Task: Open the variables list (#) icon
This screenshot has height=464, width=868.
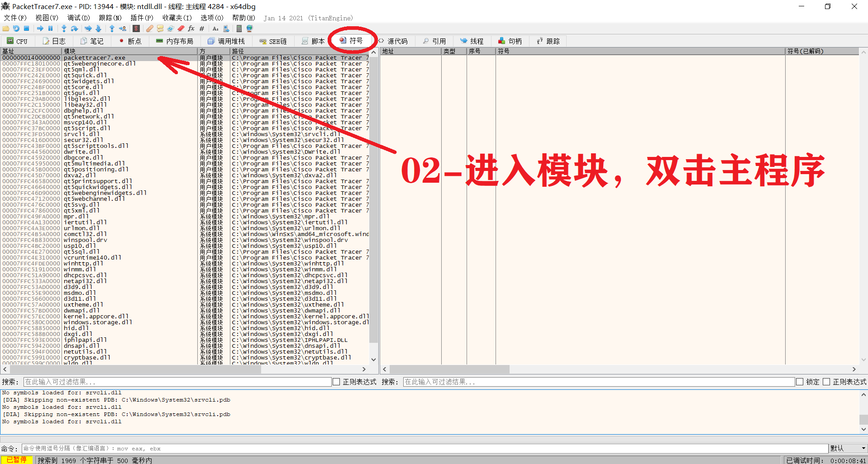Action: coord(202,28)
